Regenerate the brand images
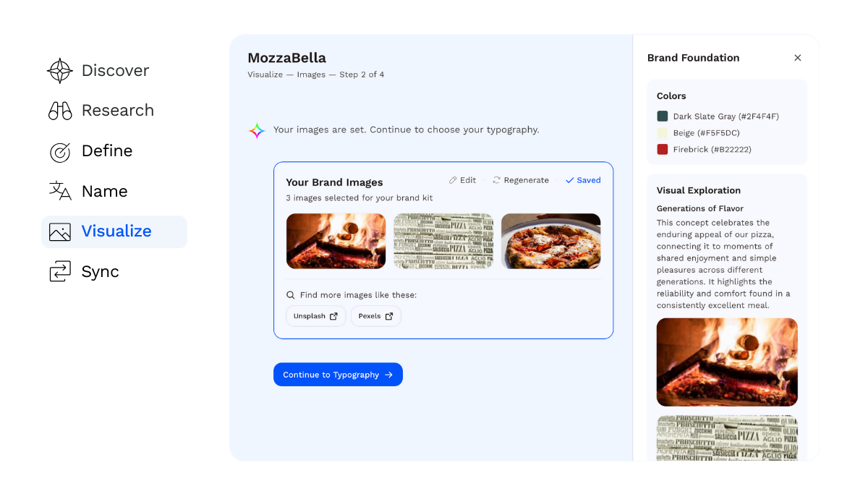868x481 pixels. (521, 180)
